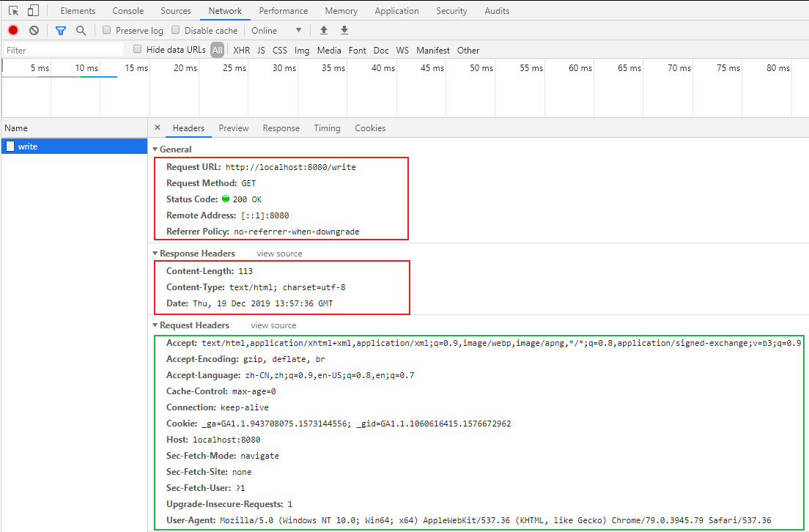Open the Security panel
809x532 pixels.
(x=451, y=11)
